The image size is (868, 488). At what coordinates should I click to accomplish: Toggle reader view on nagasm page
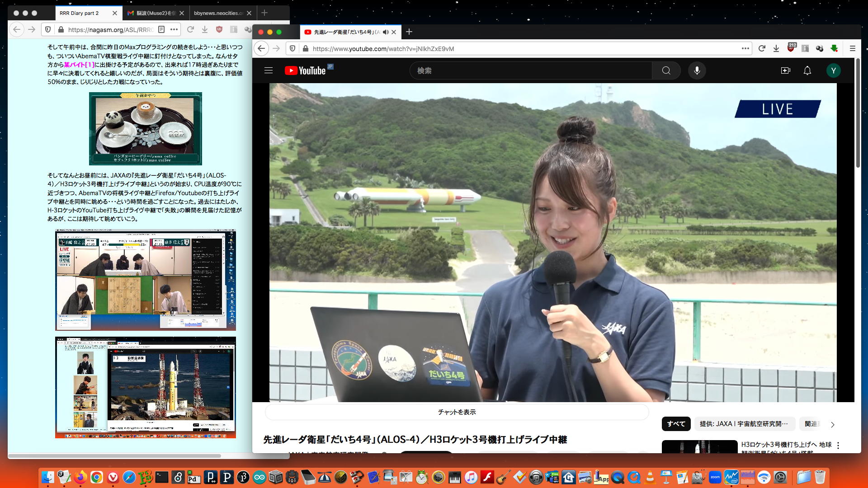[161, 29]
